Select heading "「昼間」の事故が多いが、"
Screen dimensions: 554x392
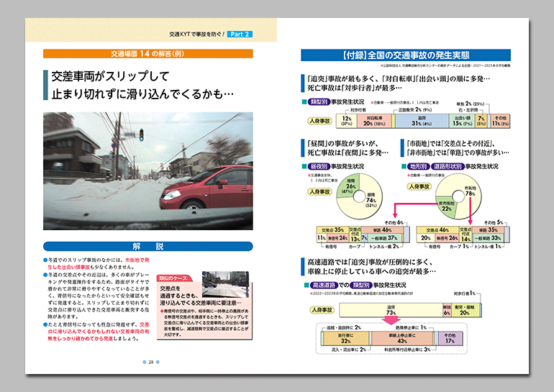pos(342,143)
